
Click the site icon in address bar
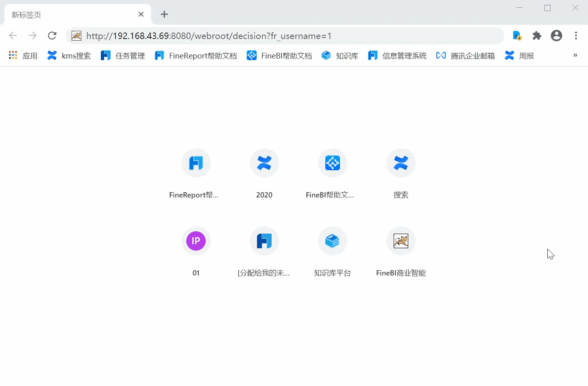(x=76, y=36)
